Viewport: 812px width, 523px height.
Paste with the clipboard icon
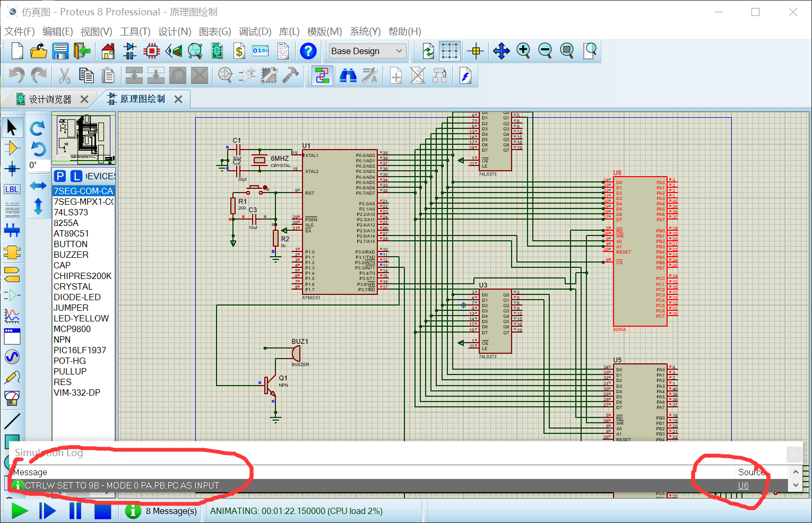pyautogui.click(x=108, y=75)
